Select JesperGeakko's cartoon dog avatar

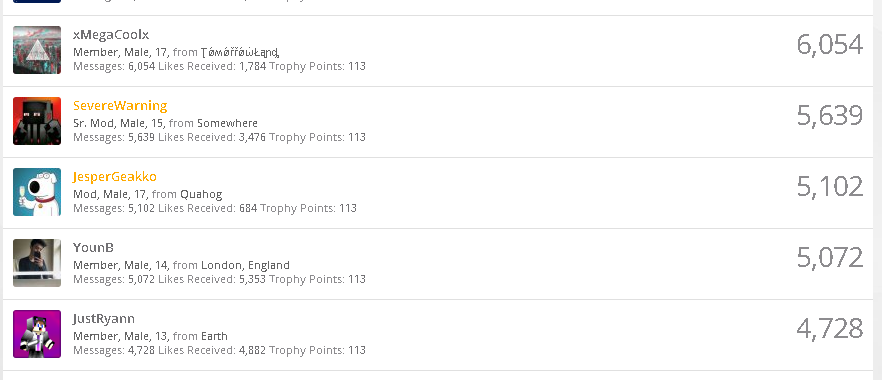(37, 192)
